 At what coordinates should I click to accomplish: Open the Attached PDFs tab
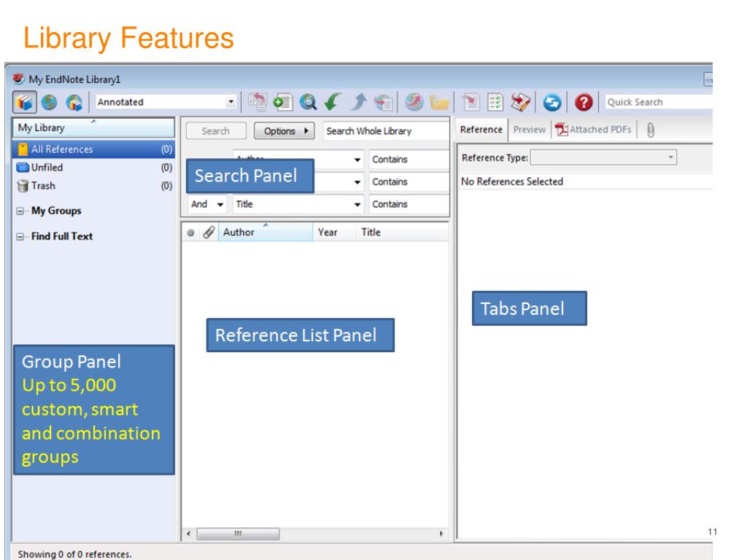(593, 130)
